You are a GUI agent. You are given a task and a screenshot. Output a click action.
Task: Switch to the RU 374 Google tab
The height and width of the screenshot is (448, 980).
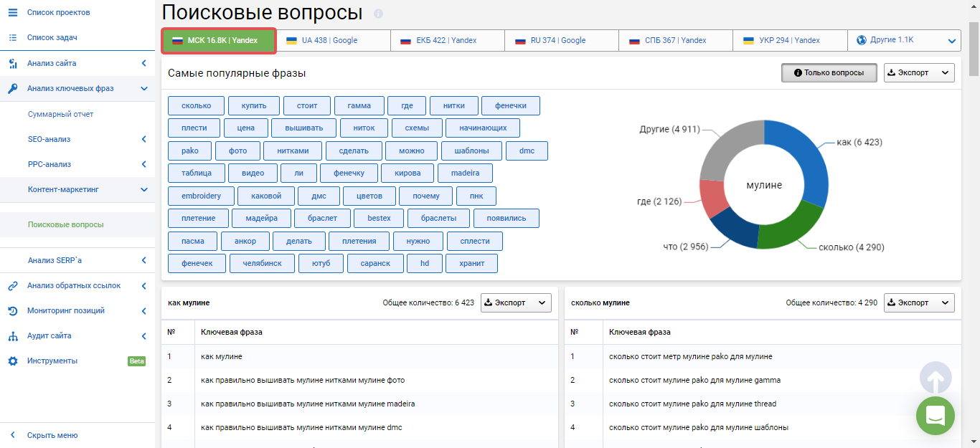click(x=562, y=41)
